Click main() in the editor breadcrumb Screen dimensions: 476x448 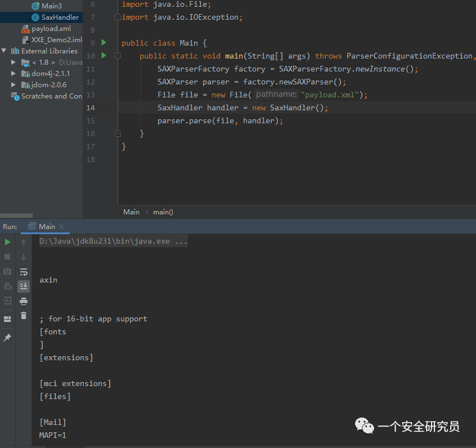[x=163, y=212]
